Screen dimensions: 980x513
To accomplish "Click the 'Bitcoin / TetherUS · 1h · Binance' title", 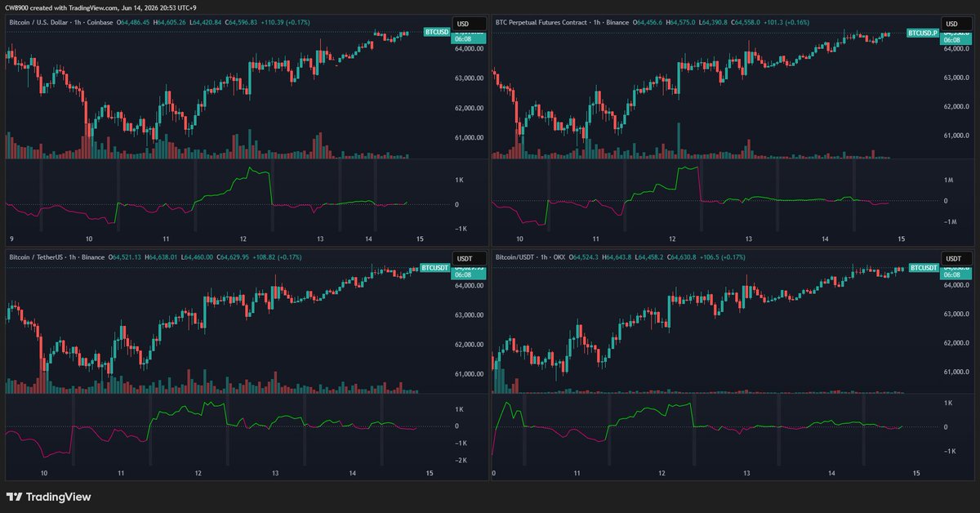I will tap(56, 257).
